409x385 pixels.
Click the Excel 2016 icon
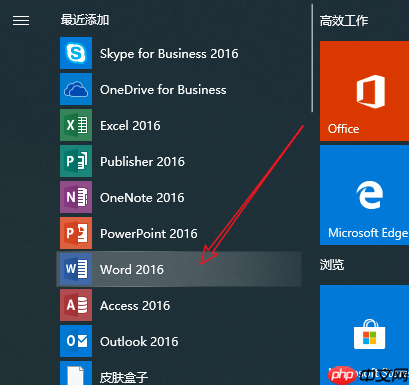[x=76, y=125]
